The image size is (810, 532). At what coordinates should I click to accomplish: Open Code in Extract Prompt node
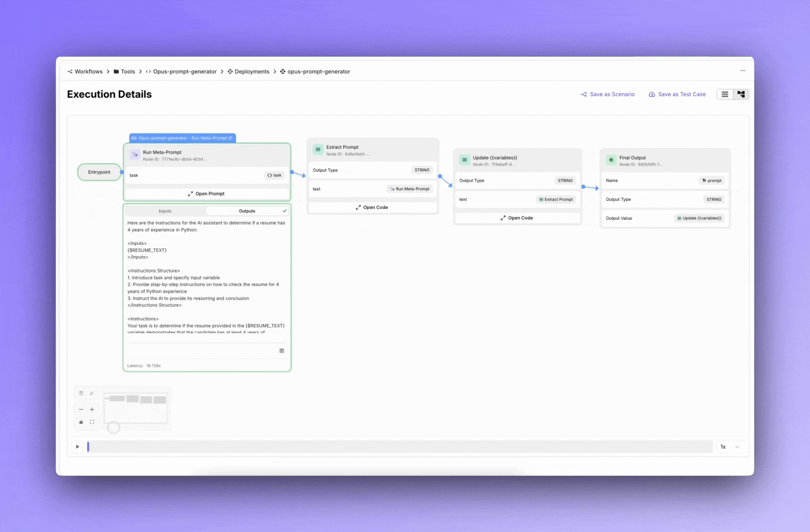click(x=372, y=207)
